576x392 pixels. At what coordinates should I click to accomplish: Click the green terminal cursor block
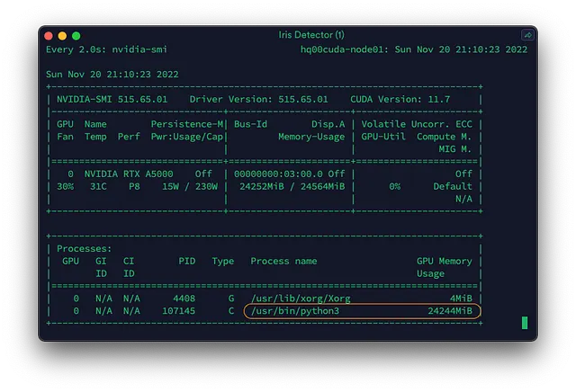(x=525, y=323)
